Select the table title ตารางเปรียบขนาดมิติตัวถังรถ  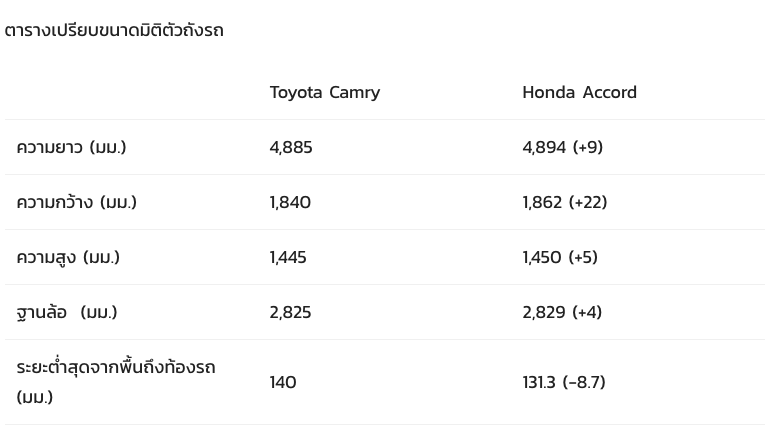click(114, 30)
